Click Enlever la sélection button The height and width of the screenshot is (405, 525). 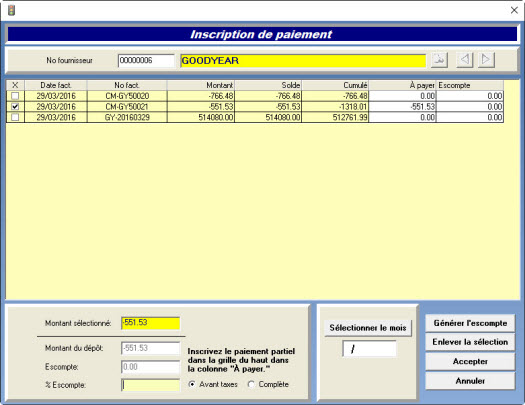point(470,342)
